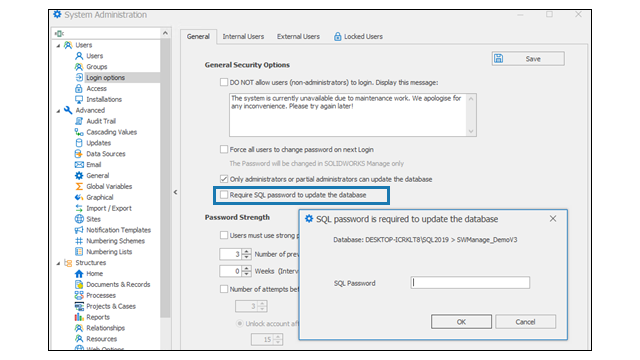Screen dimensions: 640x360
Task: Click the SQL Password input field
Action: point(470,282)
